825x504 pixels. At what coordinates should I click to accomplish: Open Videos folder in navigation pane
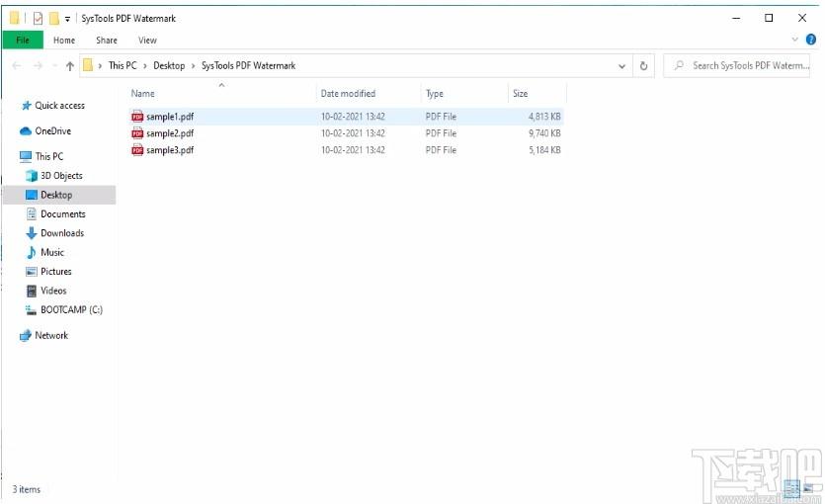pyautogui.click(x=53, y=291)
